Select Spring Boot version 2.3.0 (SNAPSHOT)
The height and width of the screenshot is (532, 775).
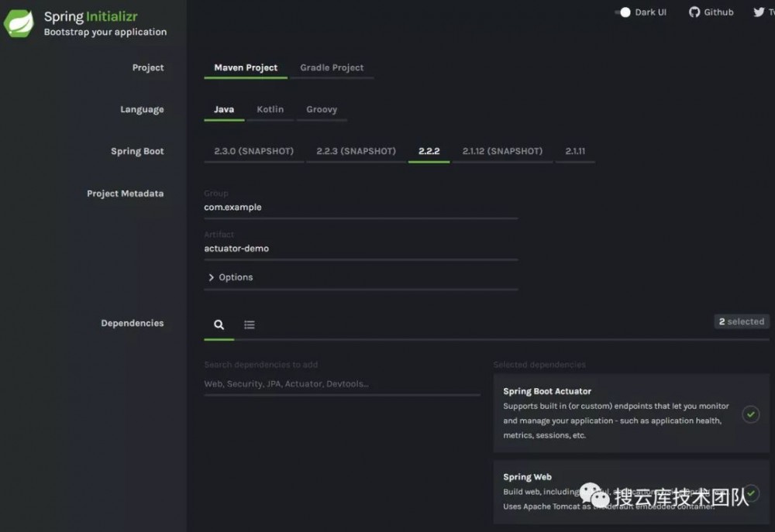(254, 151)
